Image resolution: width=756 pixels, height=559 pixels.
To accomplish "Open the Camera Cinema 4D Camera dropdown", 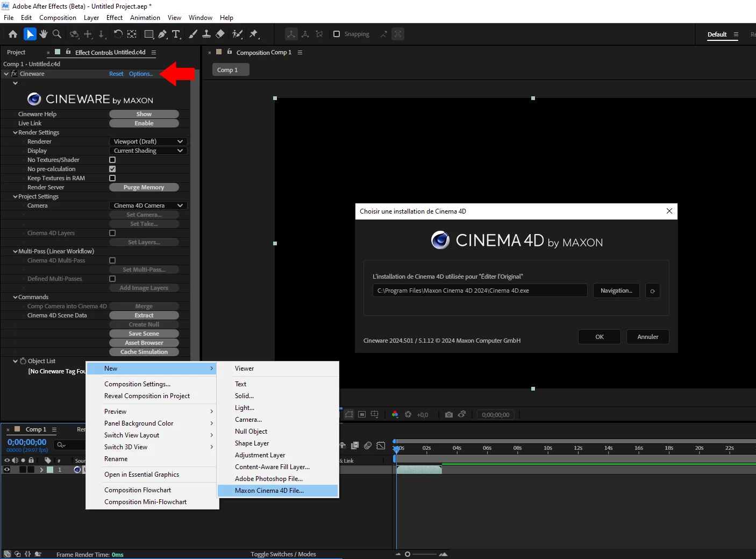I will point(148,206).
